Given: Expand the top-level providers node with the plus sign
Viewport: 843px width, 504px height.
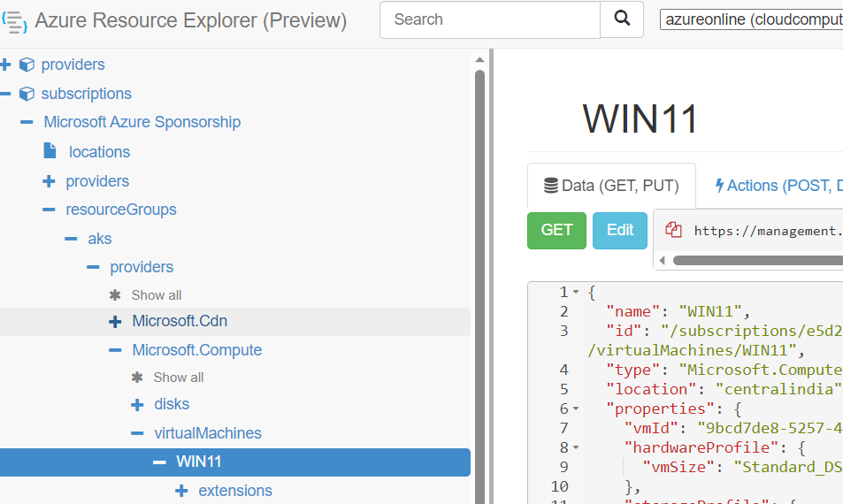Looking at the screenshot, I should tap(5, 65).
